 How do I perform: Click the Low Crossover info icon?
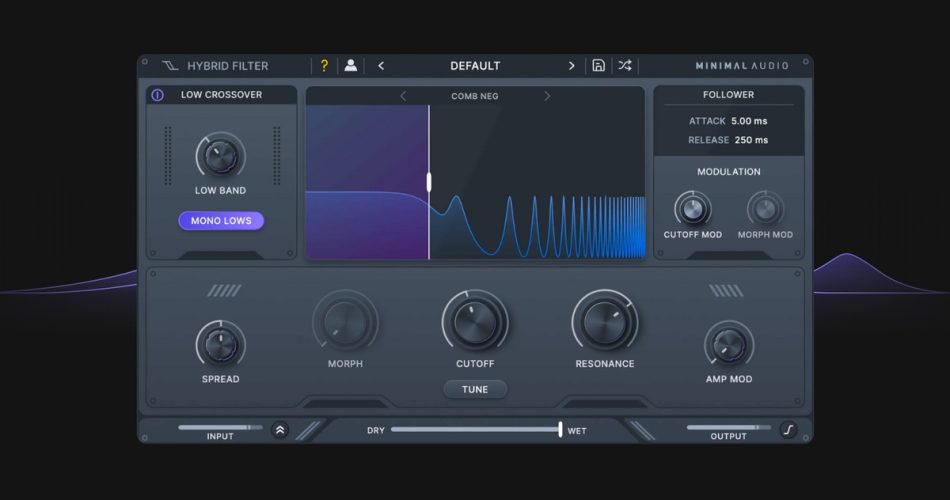[x=157, y=96]
